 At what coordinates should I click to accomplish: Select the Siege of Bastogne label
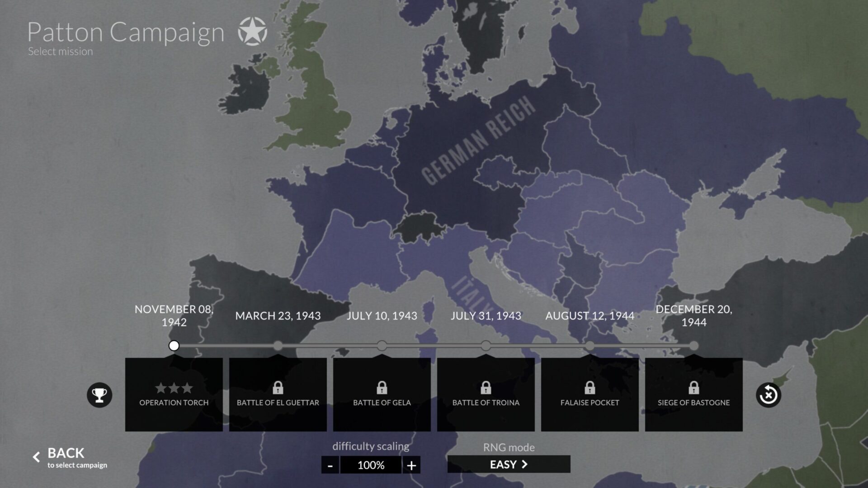coord(694,403)
